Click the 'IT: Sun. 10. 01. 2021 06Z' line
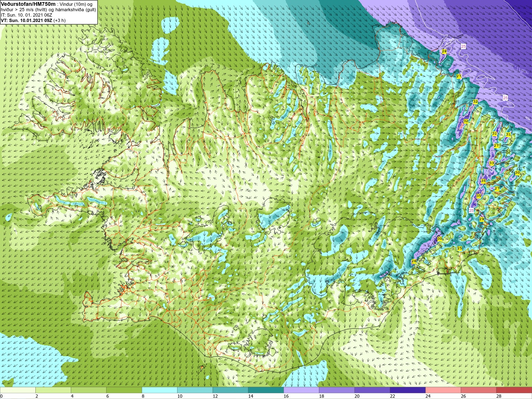 (x=26, y=15)
